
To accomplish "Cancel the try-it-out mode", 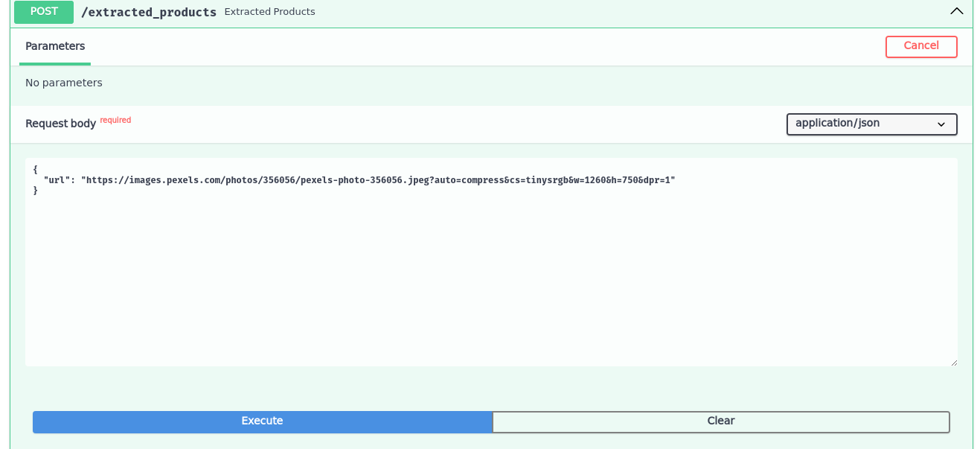I will pos(921,46).
